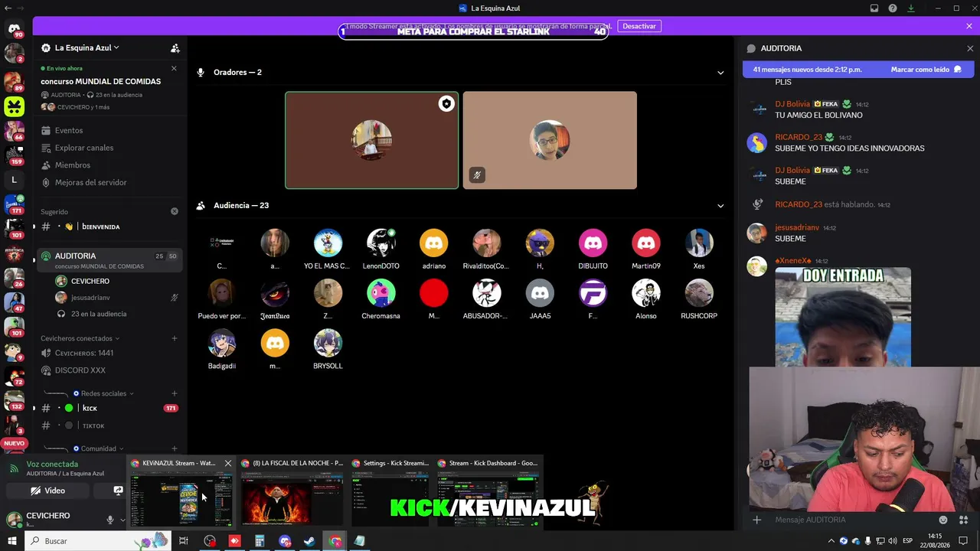Click the green download update icon

click(x=911, y=8)
